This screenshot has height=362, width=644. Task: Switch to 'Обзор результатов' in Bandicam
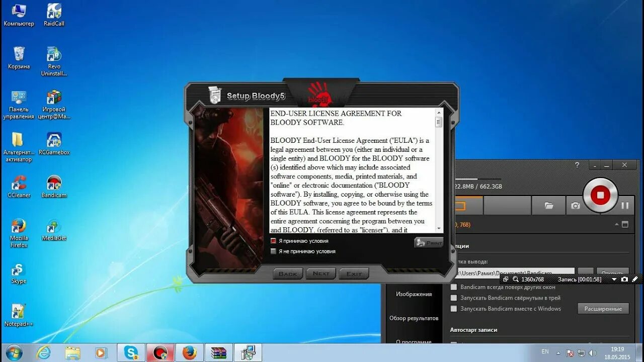point(414,318)
